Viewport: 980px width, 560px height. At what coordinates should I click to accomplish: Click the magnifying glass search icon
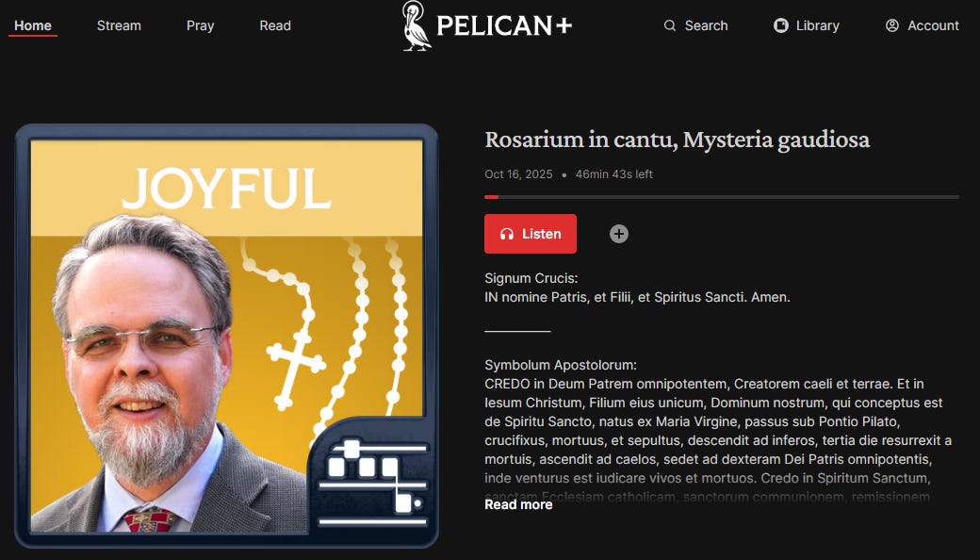669,25
